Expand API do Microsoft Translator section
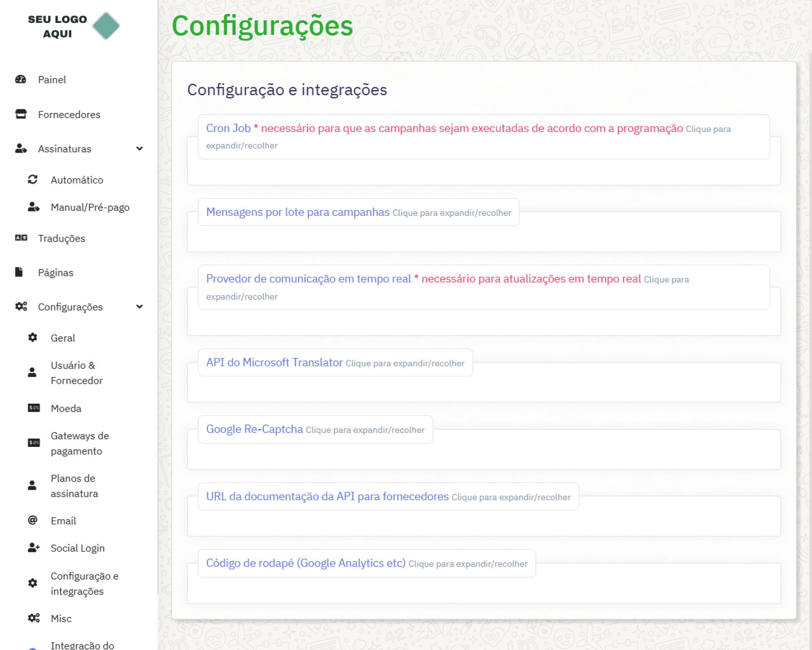This screenshot has width=812, height=650. pos(274,363)
